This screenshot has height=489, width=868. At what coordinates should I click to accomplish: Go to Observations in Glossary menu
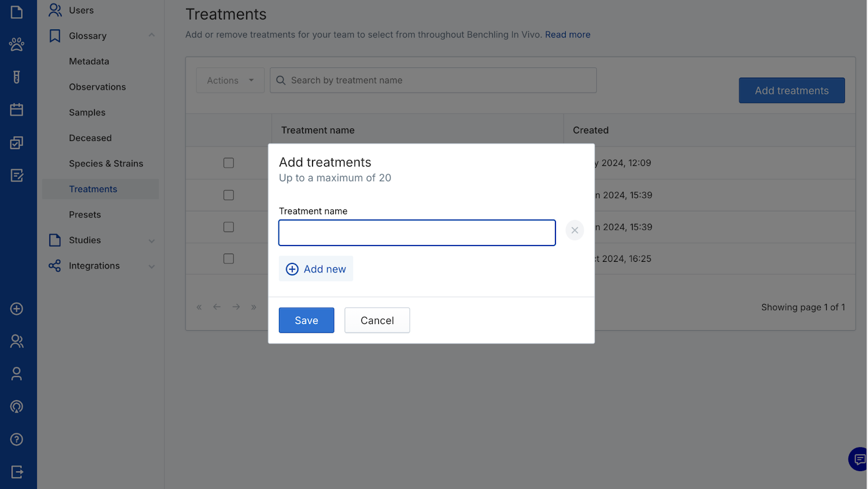point(97,87)
